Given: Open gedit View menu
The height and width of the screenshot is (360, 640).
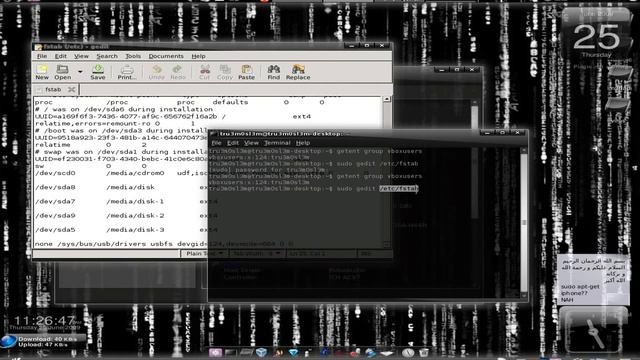Looking at the screenshot, I should click(81, 56).
